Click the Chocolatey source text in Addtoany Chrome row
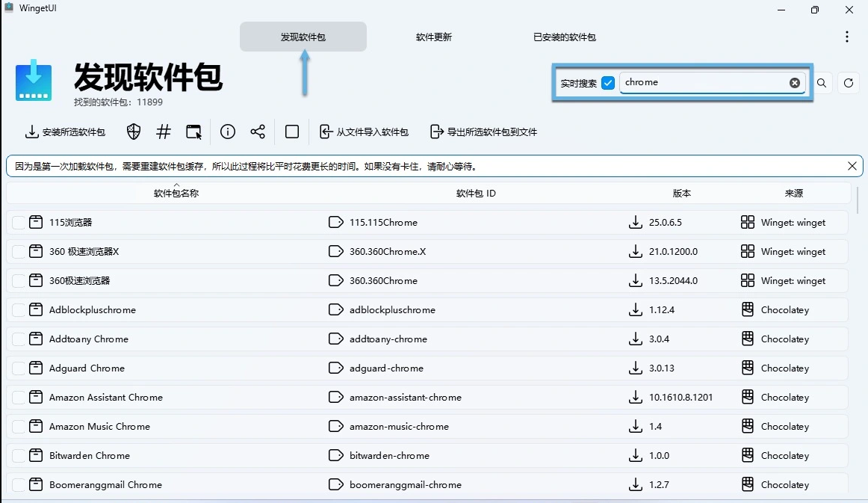Image resolution: width=868 pixels, height=503 pixels. [785, 339]
